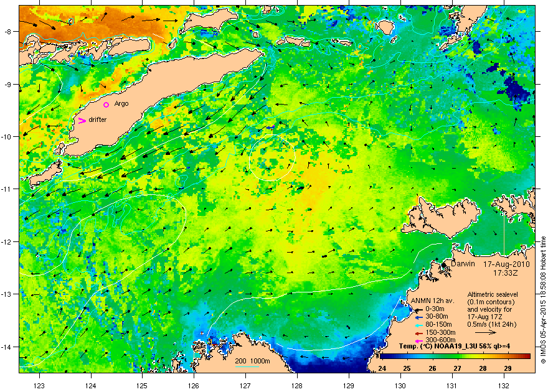548x392 pixels.
Task: Click the 'Altimetric sealevel' caption line
Action: tap(493, 294)
